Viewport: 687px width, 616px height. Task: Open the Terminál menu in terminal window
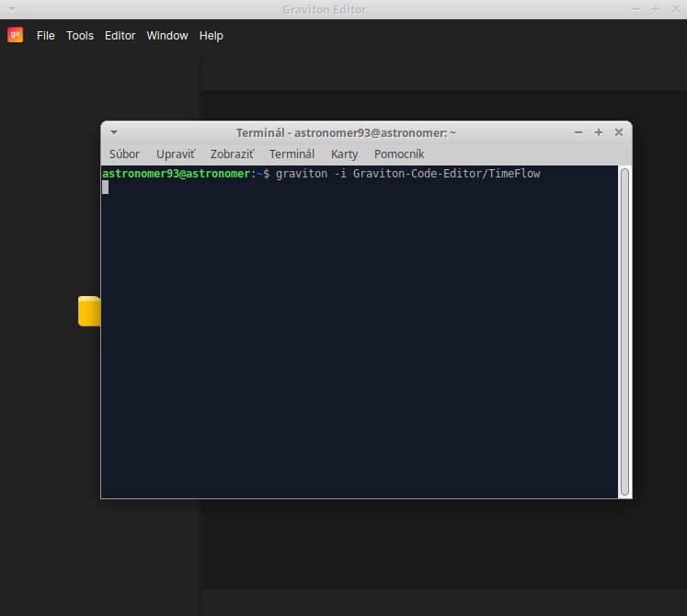[x=292, y=154]
